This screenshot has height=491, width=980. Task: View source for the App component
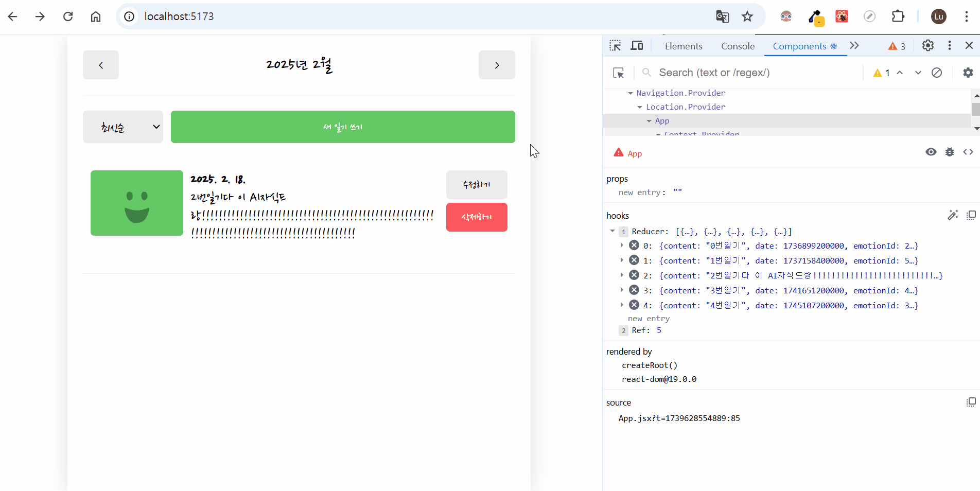point(968,152)
